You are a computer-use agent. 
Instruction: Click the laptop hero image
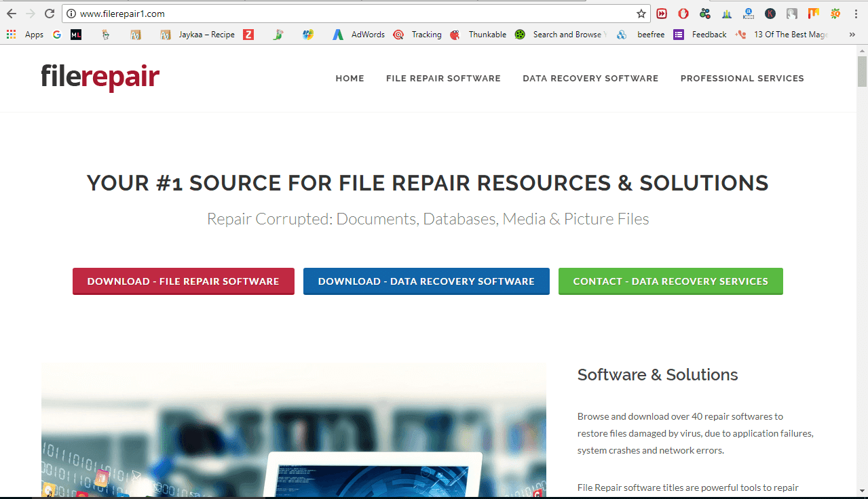[x=294, y=431]
